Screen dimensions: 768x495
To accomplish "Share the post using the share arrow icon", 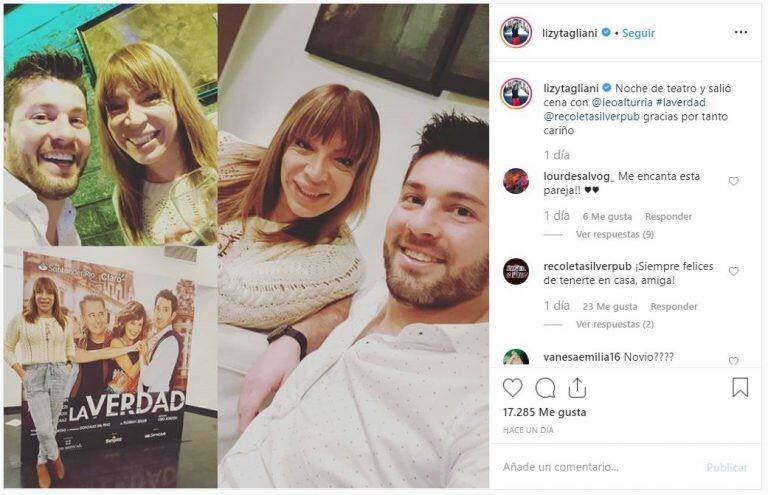I will (x=577, y=388).
